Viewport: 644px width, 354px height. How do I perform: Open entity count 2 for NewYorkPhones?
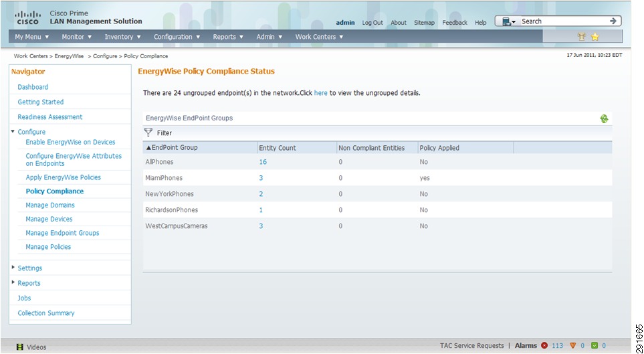tap(261, 193)
